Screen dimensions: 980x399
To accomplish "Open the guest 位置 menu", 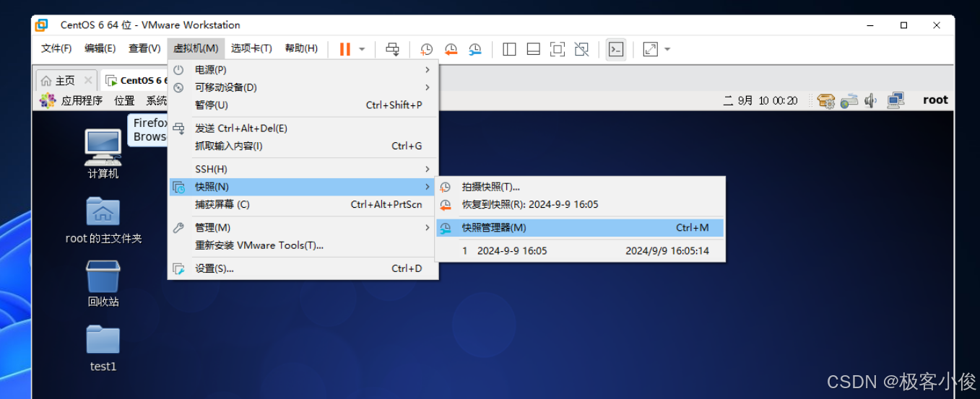I will 124,100.
